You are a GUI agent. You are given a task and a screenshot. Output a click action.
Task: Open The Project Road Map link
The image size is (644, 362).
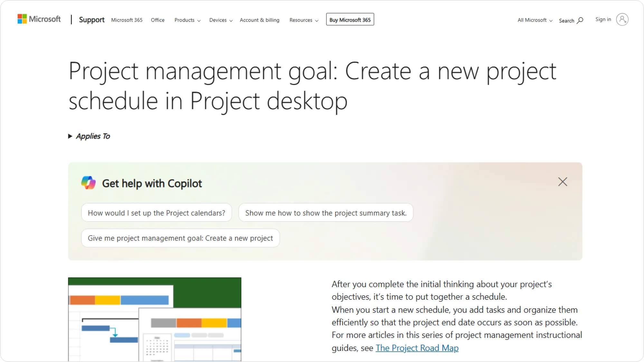(x=417, y=348)
